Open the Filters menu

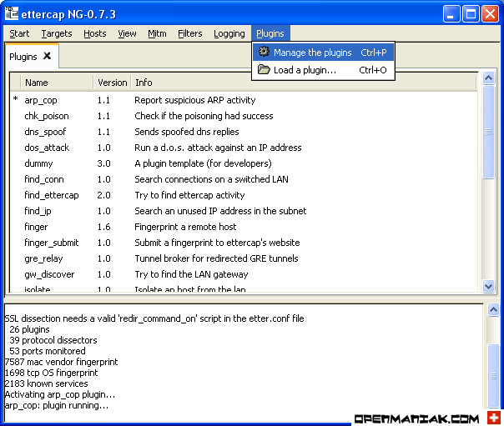coord(190,33)
